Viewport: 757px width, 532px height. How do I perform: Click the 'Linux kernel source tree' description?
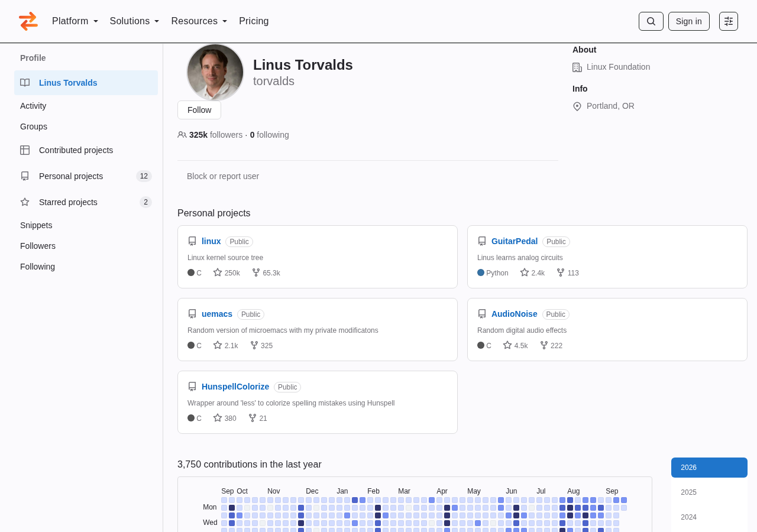[225, 258]
